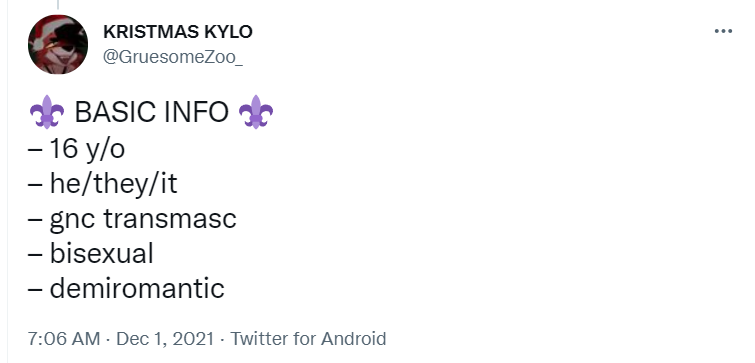Click the BASIC INFO heading text
This screenshot has width=755, height=363.
pos(152,112)
